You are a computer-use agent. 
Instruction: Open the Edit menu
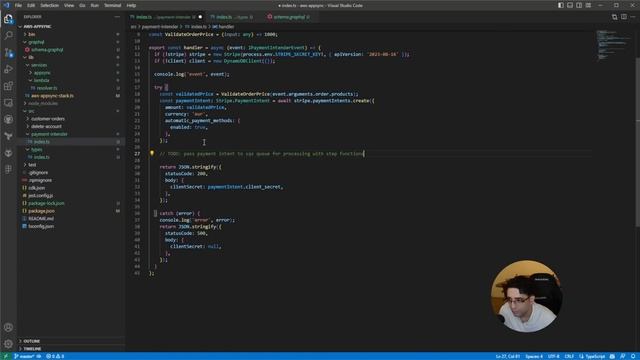point(31,5)
